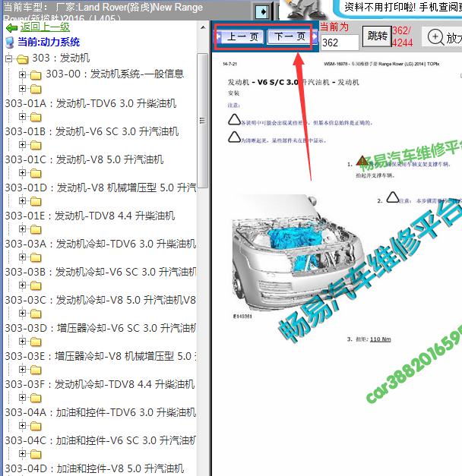Viewport: 462px width, 476px height.
Task: Select 303-04D:加油和控件-V8 5.0 升汽油机
Action: [94, 468]
